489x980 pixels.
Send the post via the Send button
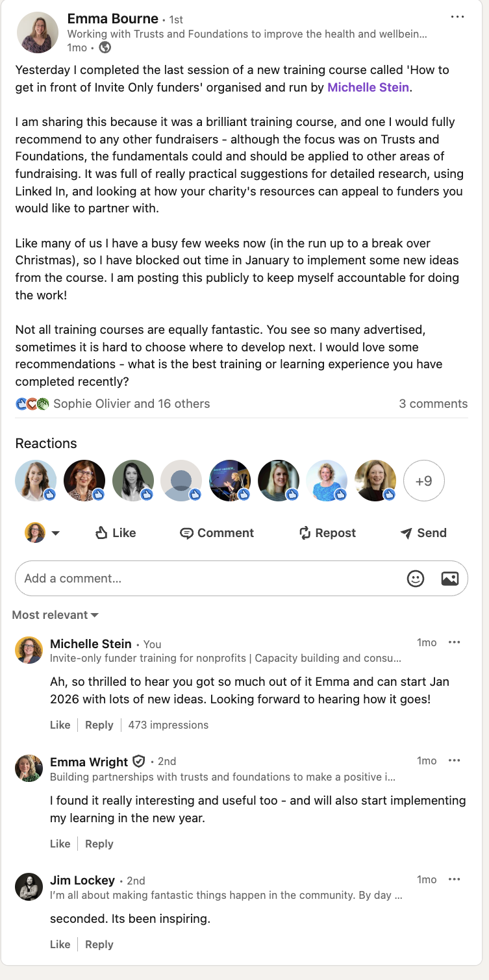pos(423,533)
